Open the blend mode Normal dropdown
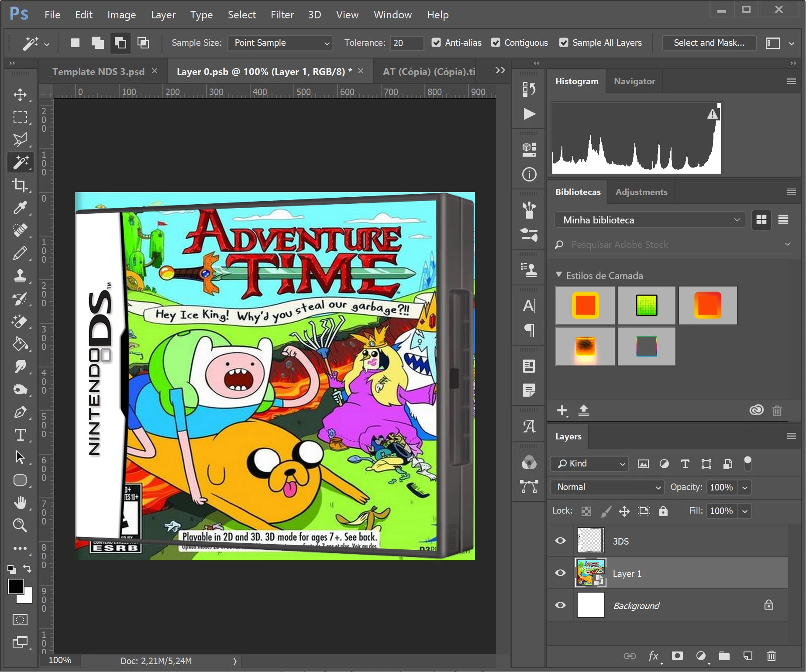This screenshot has width=806, height=672. [x=607, y=487]
